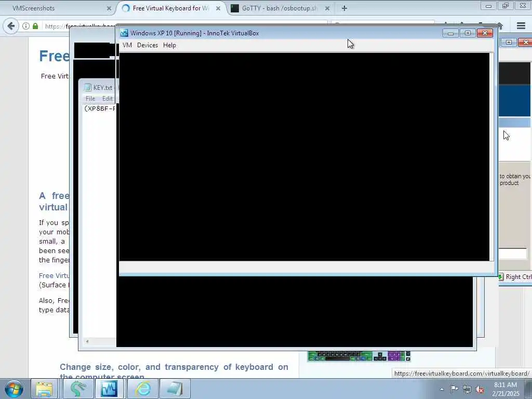This screenshot has height=399, width=532.
Task: Launch Internet Explorer from the taskbar
Action: click(x=143, y=389)
